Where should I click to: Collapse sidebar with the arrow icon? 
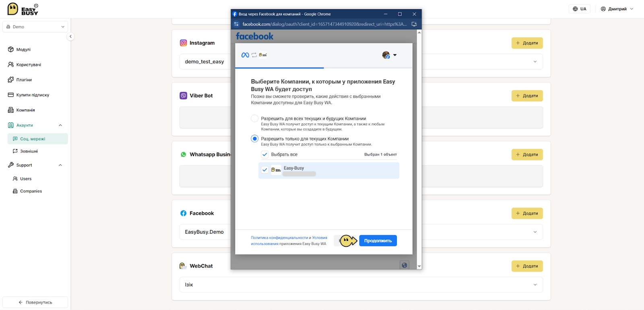pos(70,37)
